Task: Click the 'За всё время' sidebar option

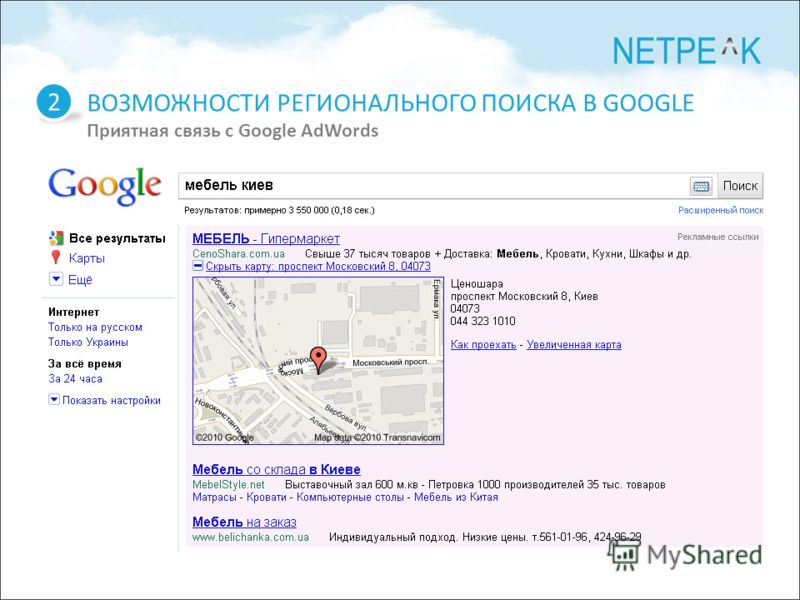Action: click(85, 364)
